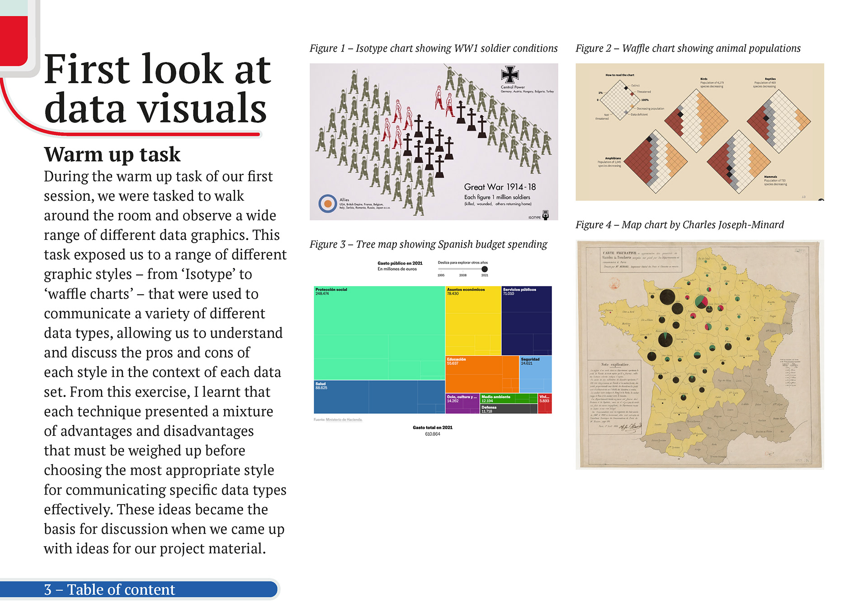Click the 'Protección social' green treemap block
This screenshot has width=868, height=614.
click(379, 333)
